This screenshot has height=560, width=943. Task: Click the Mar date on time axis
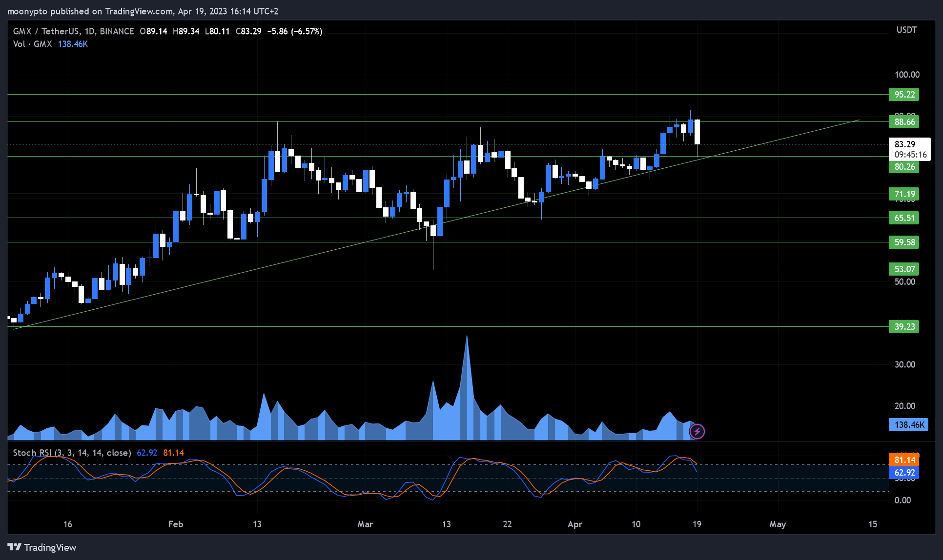click(x=365, y=524)
